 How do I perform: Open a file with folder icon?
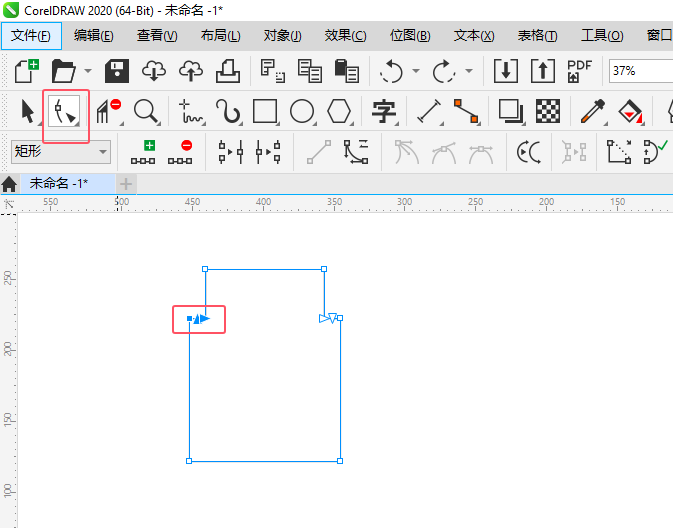64,71
